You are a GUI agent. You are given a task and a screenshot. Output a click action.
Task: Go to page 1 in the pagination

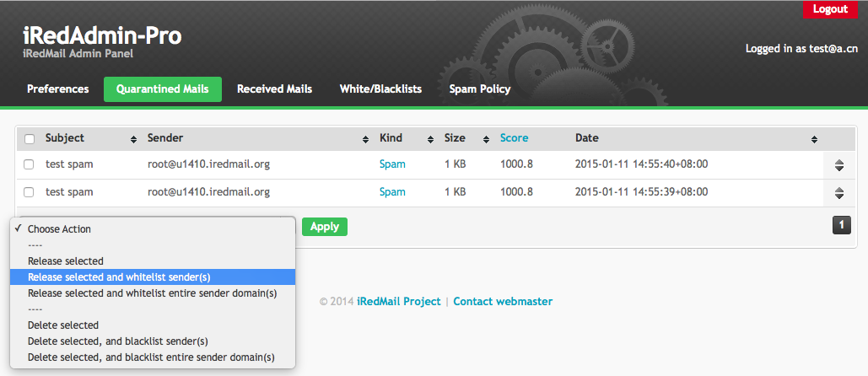pyautogui.click(x=842, y=224)
